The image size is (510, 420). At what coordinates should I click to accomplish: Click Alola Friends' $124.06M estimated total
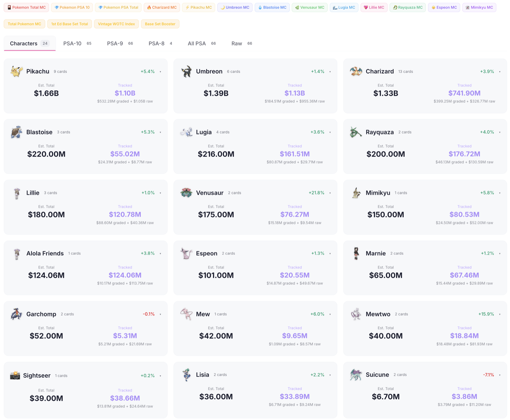(x=46, y=275)
